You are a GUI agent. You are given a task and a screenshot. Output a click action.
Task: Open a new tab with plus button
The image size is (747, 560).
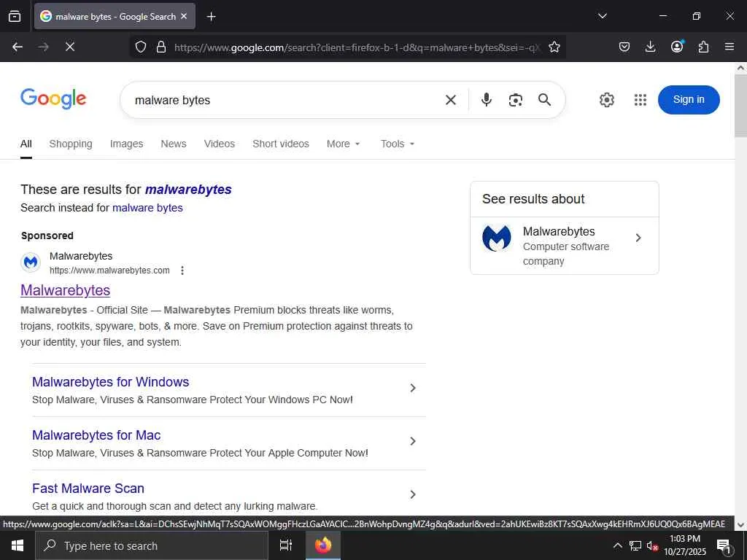(211, 17)
